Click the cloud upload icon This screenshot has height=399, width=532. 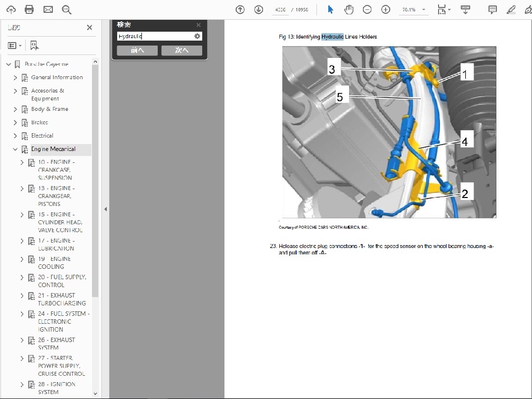[x=11, y=9]
